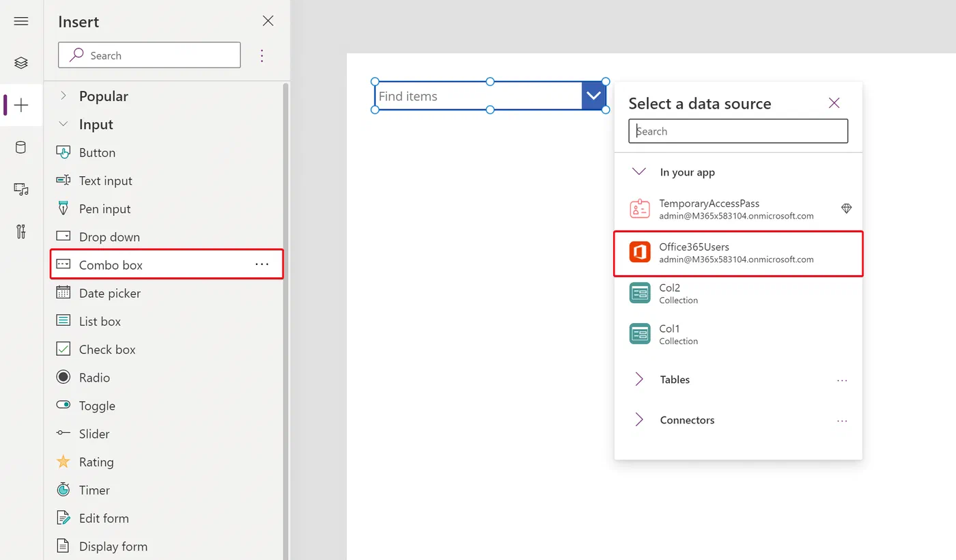Click the Office365Users Office logo icon
956x560 pixels.
pyautogui.click(x=640, y=252)
